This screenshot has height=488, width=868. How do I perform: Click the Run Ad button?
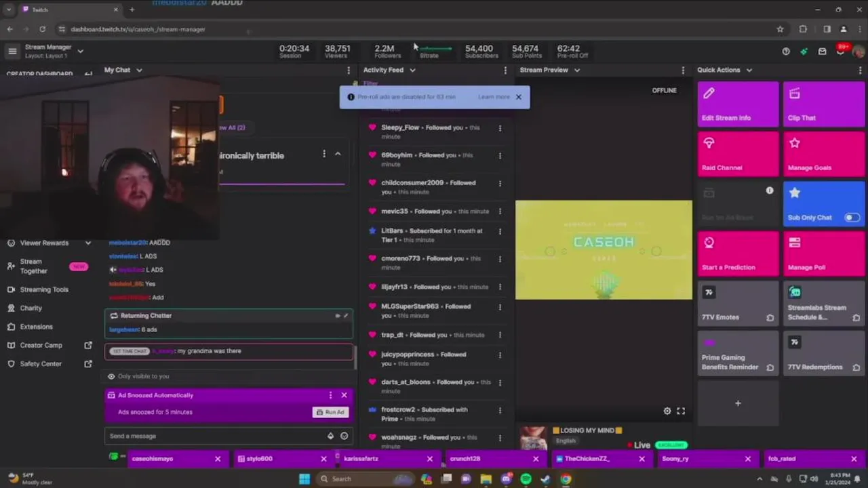tap(330, 412)
